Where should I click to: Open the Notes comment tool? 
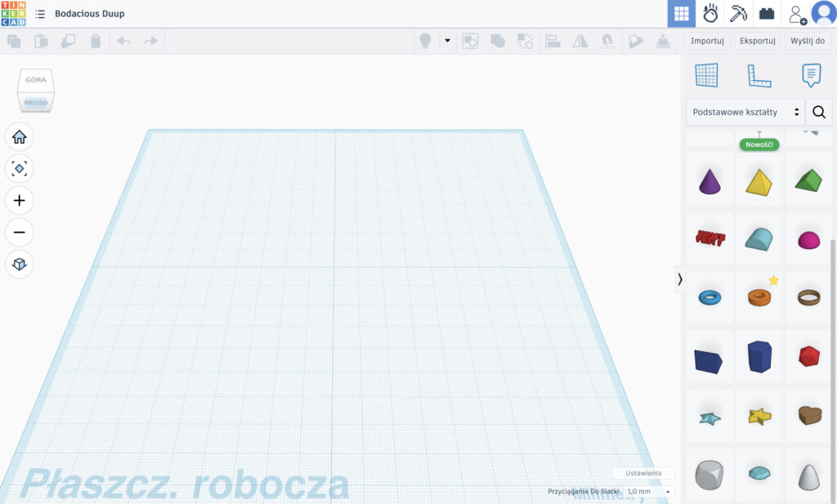[x=810, y=74]
